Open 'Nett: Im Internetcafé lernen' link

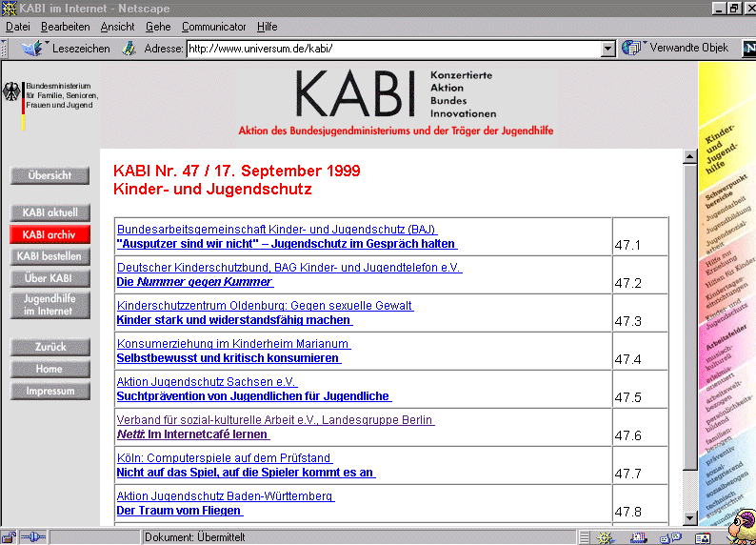pos(193,434)
